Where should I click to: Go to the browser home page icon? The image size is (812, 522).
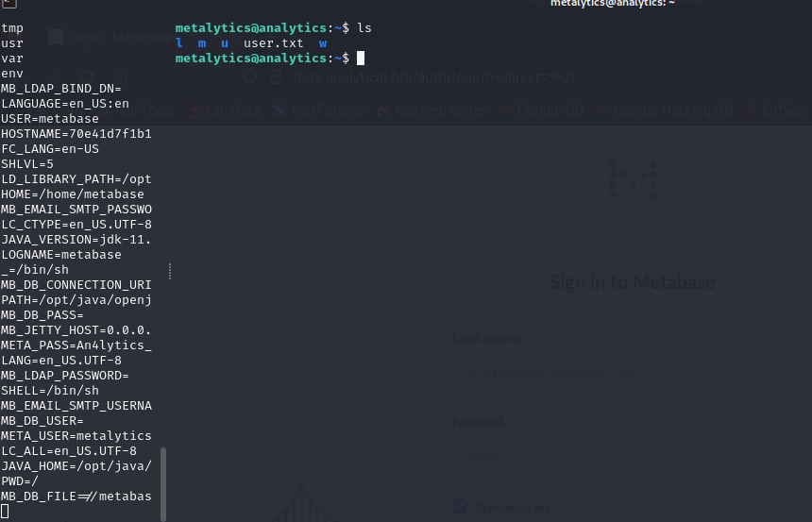coord(120,77)
